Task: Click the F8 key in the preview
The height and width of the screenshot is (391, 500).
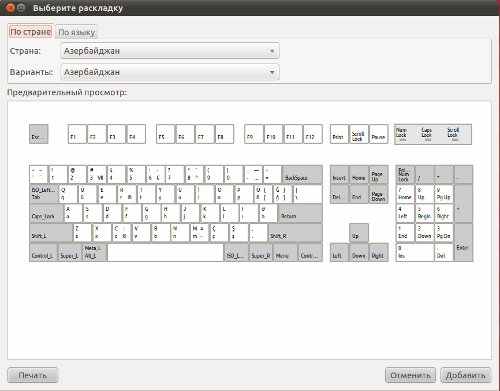Action: 224,134
